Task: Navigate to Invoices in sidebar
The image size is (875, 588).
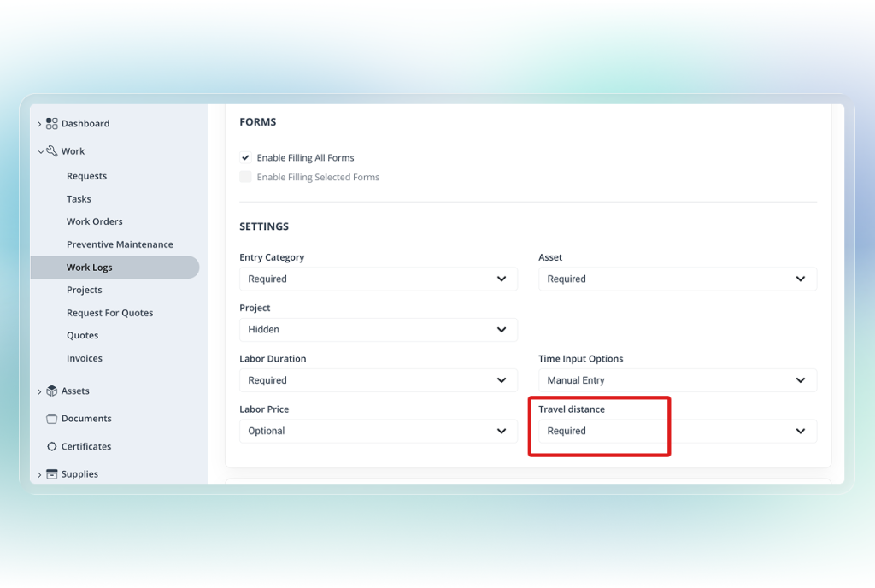Action: point(85,359)
